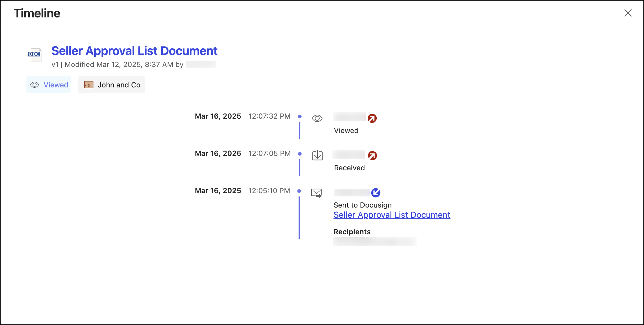Image resolution: width=644 pixels, height=325 pixels.
Task: Click the briefcase icon in John and Co chip
Action: pyautogui.click(x=88, y=85)
